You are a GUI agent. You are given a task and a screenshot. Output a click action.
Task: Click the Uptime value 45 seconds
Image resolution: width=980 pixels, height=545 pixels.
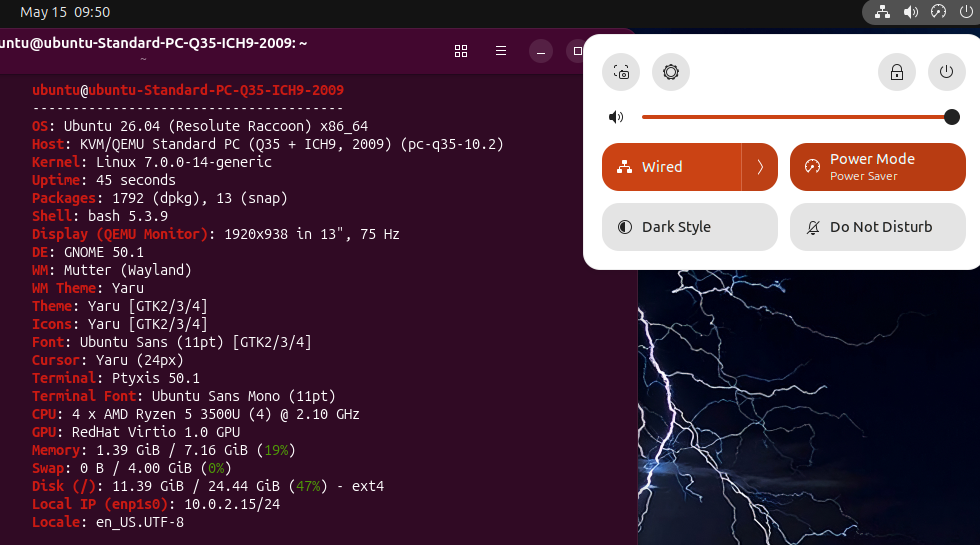(136, 181)
